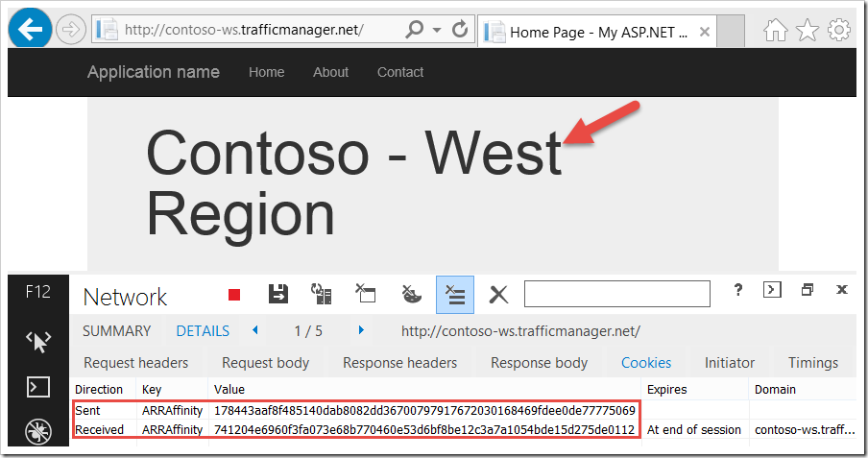Open the Request body tab

coord(266,363)
